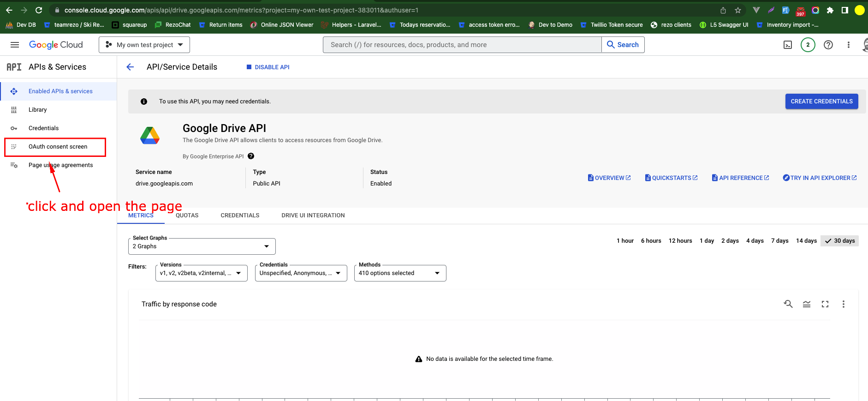Click the API logo in sidebar header
Viewport: 868px width, 401px height.
click(14, 67)
